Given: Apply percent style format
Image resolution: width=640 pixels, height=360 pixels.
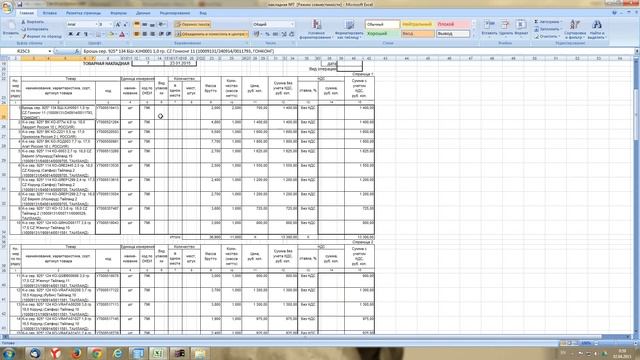Looking at the screenshot, I should (268, 34).
